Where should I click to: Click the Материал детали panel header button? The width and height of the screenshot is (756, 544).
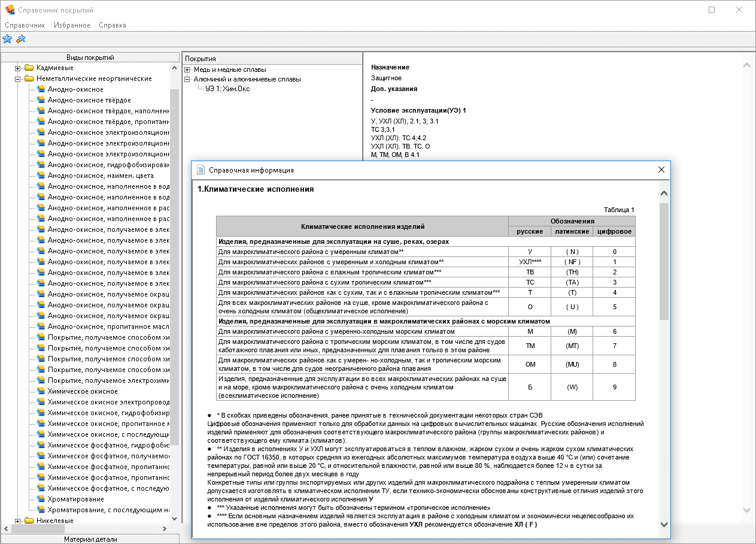tap(90, 539)
